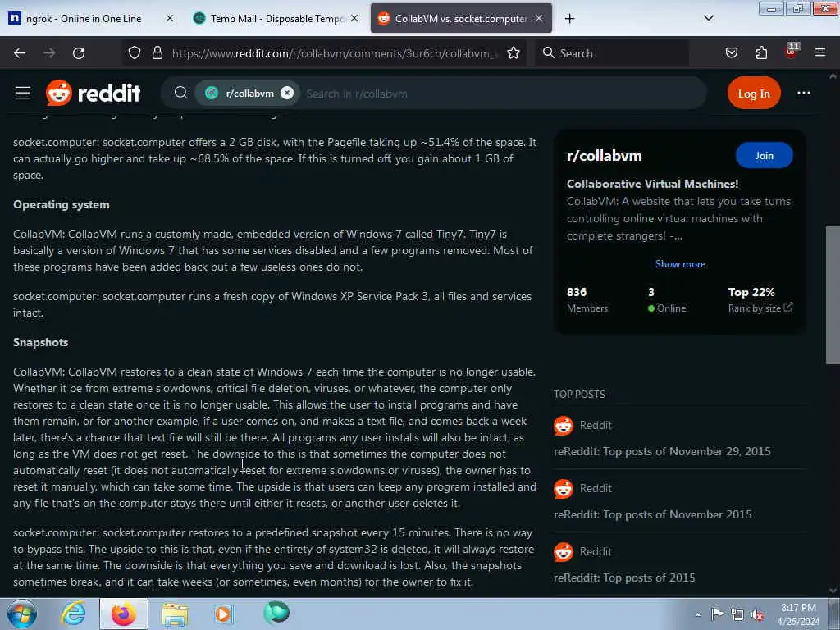Click the green round app taskbar icon

click(x=276, y=613)
